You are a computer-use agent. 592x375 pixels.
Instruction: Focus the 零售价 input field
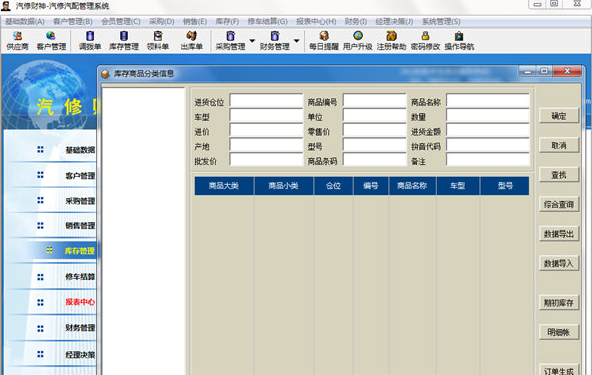(x=375, y=131)
